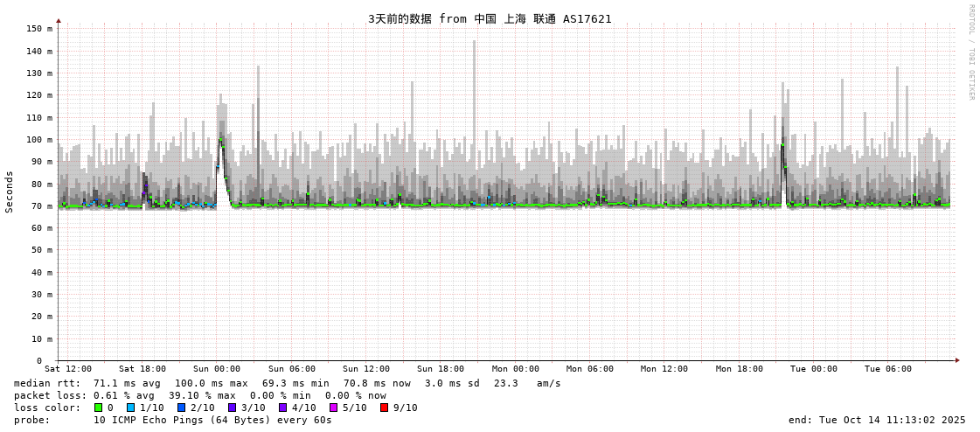Viewport: 980px width, 432px height.
Task: Click the graph title mentioning AS17621
Action: (x=490, y=18)
